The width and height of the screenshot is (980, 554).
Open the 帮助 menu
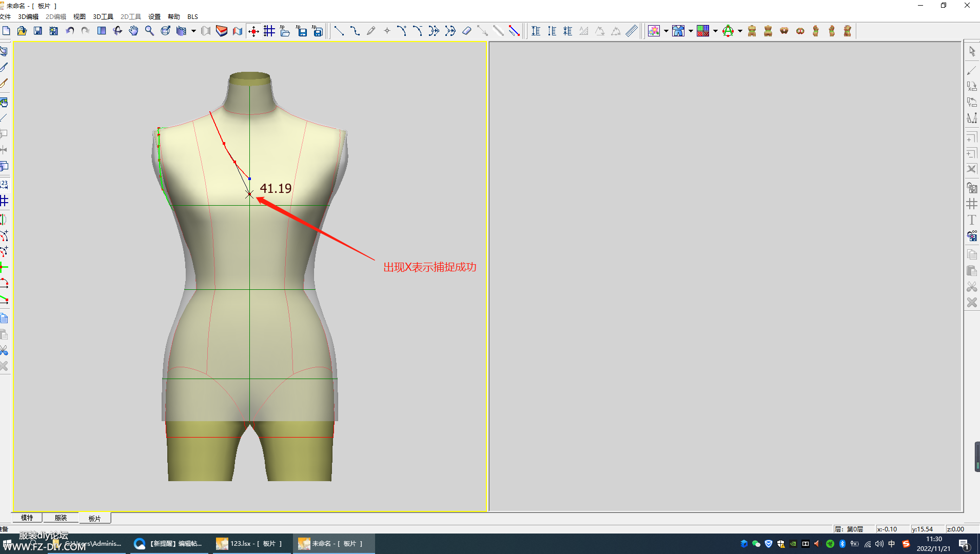click(174, 16)
